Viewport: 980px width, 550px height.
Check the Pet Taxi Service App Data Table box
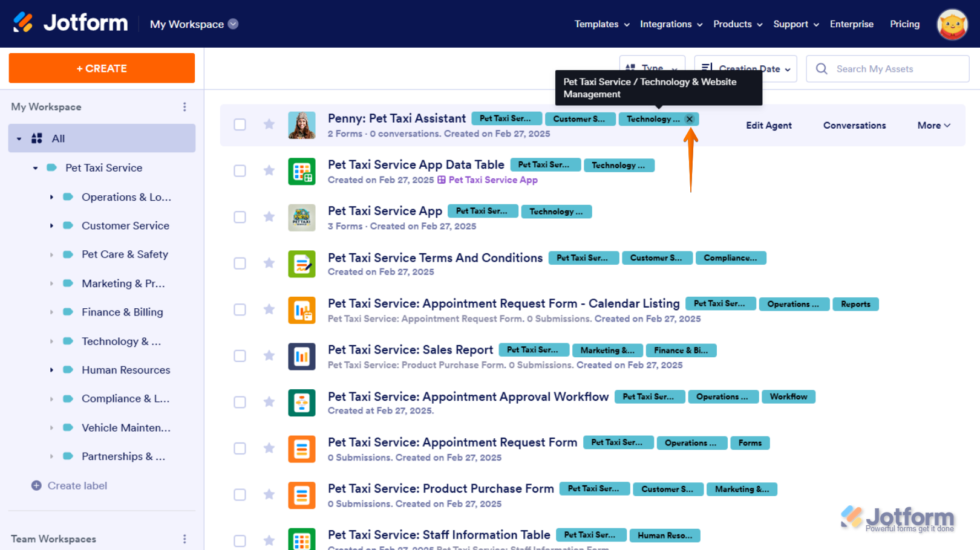click(x=240, y=171)
